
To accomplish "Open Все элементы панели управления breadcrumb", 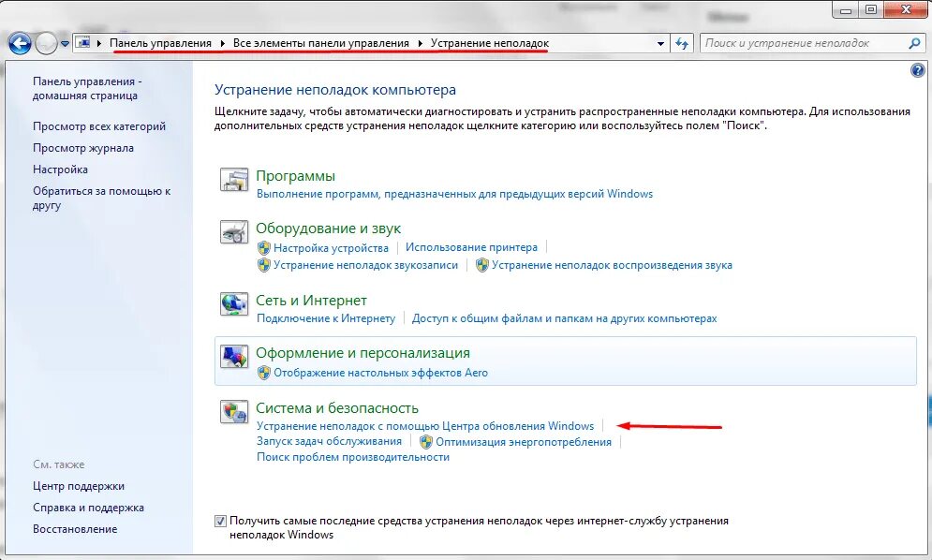I will 321,43.
